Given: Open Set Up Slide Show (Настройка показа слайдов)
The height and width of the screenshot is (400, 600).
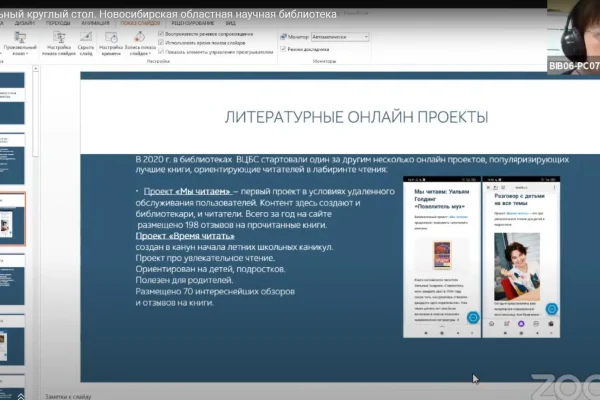Looking at the screenshot, I should click(x=59, y=43).
